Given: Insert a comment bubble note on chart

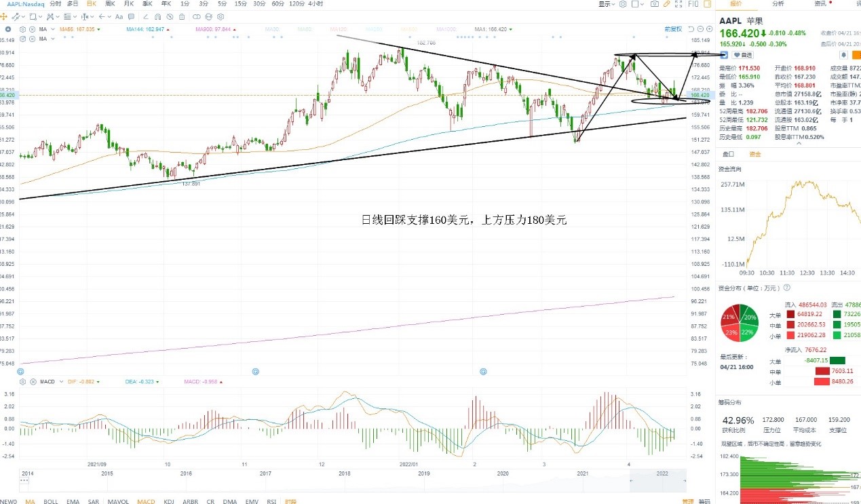Looking at the screenshot, I should (x=131, y=16).
